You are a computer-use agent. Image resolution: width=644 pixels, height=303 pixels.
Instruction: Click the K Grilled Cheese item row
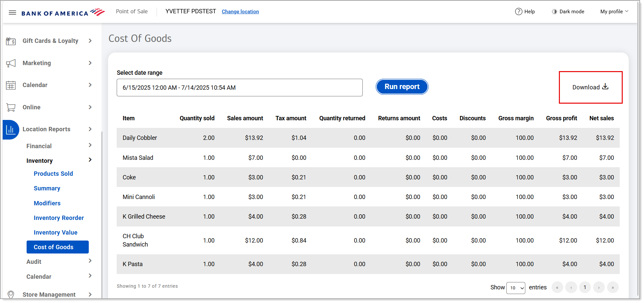point(368,217)
